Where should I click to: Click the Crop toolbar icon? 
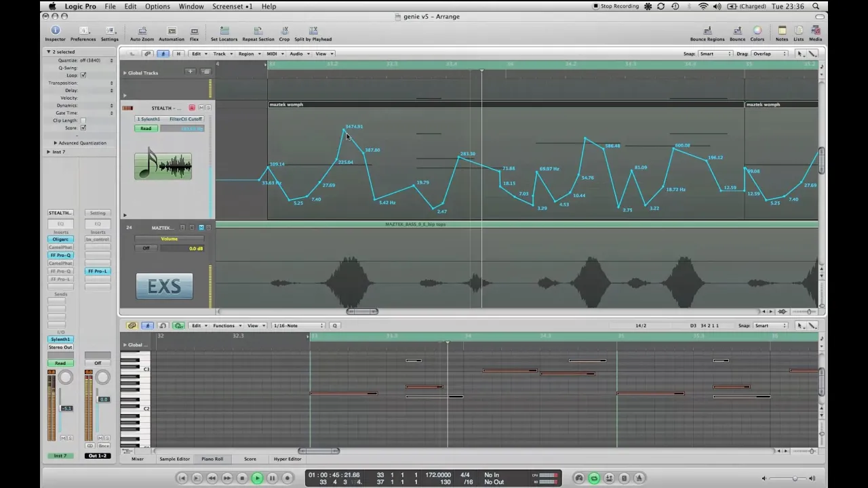(x=285, y=30)
